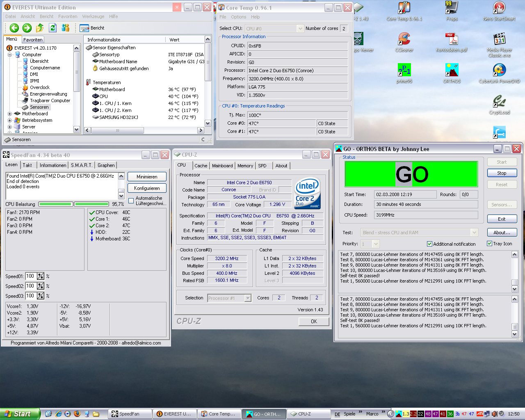
Task: Switch to the S.M.A.R.T. tab in SpeedFan
Action: pos(82,165)
